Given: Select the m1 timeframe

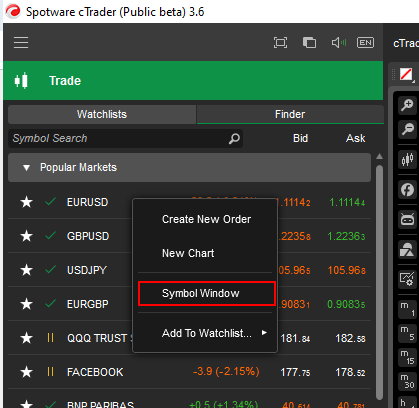Looking at the screenshot, I should tap(407, 309).
